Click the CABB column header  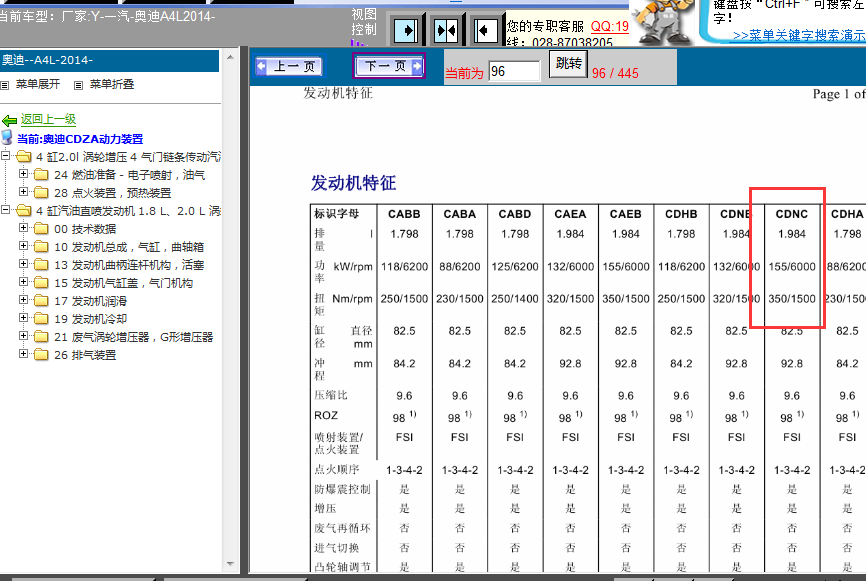(404, 214)
